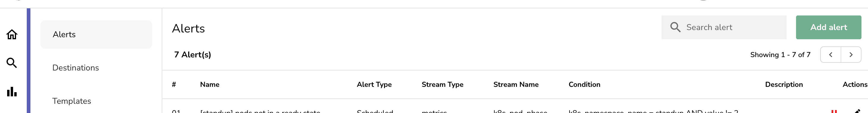868x113 pixels.
Task: Sort by the Stream Type column header
Action: [x=442, y=85]
